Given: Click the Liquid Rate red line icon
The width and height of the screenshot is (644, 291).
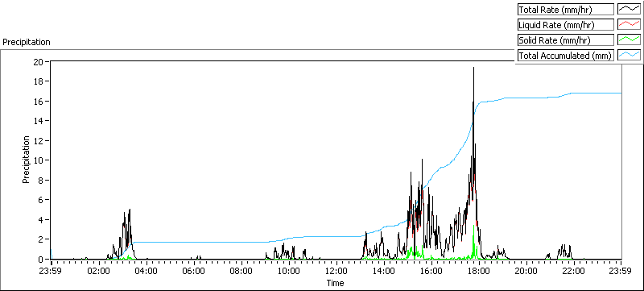Looking at the screenshot, I should [630, 25].
